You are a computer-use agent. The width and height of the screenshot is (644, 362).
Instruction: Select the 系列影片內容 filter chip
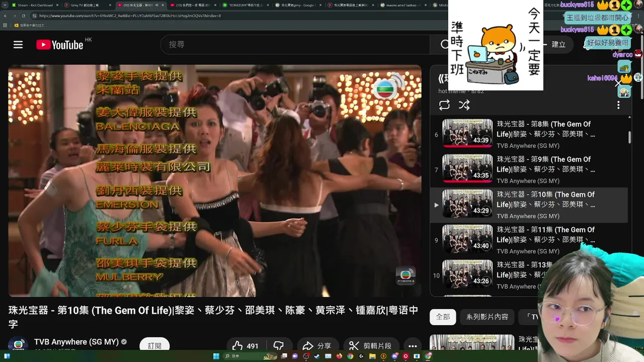pos(487,317)
